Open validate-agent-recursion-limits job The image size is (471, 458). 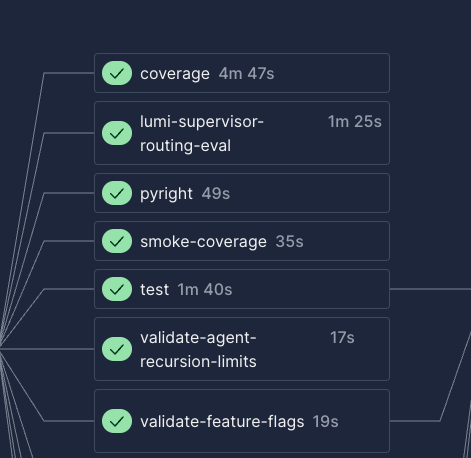pyautogui.click(x=198, y=350)
